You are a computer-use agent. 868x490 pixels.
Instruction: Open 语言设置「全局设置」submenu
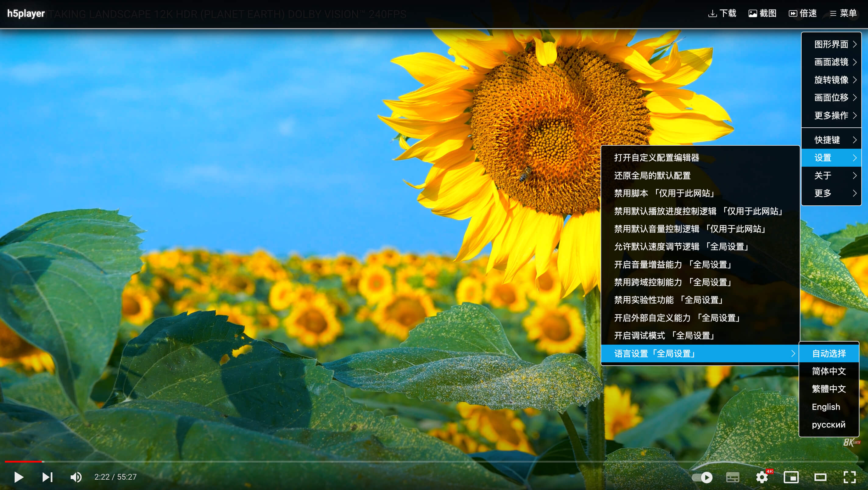tap(700, 353)
